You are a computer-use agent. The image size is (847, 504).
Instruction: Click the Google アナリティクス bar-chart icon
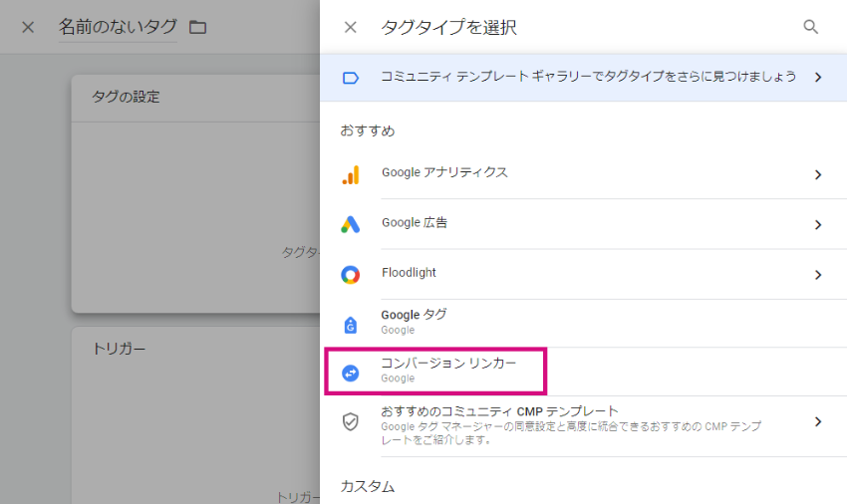[x=351, y=174]
